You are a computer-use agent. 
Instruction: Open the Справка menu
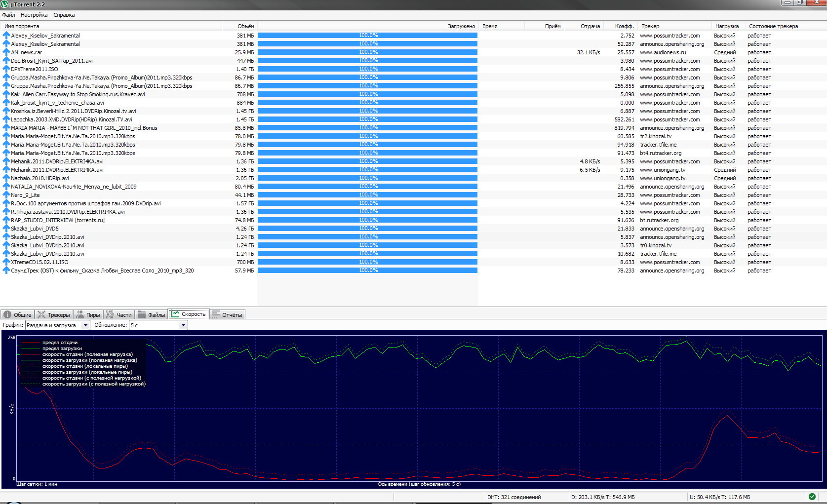[64, 15]
